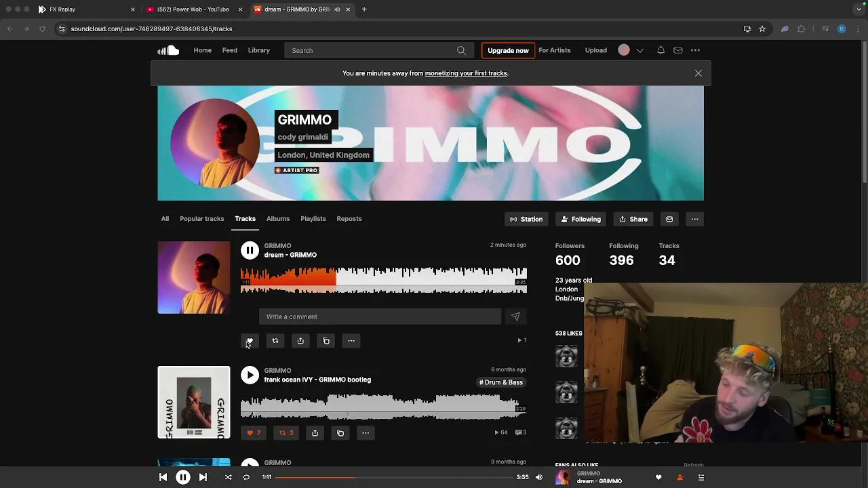Open a new browser tab

[x=364, y=9]
